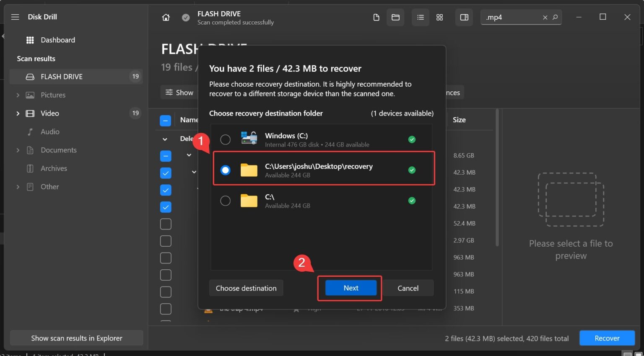
Task: Open the folder filter icon in toolbar
Action: coord(395,17)
